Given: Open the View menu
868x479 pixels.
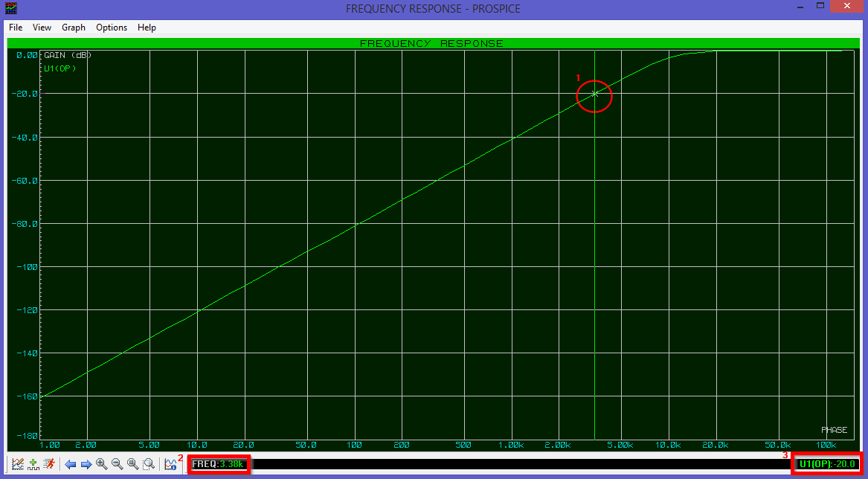Looking at the screenshot, I should point(42,28).
